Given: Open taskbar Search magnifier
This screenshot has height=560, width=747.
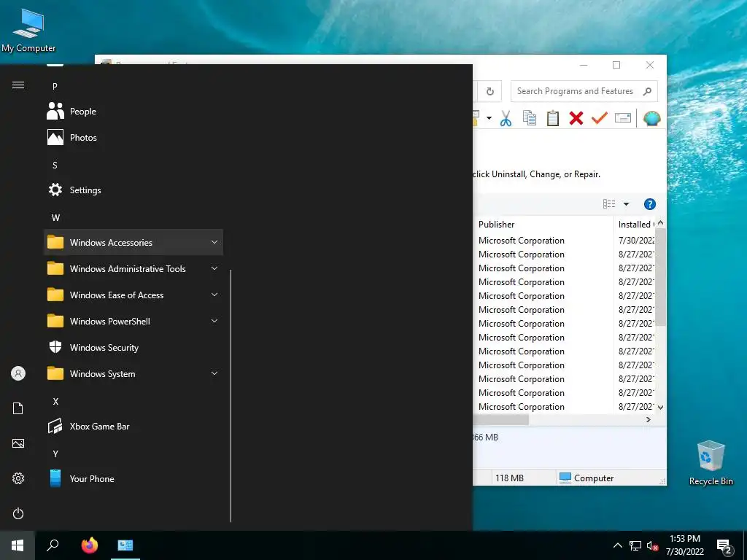Looking at the screenshot, I should coord(53,545).
